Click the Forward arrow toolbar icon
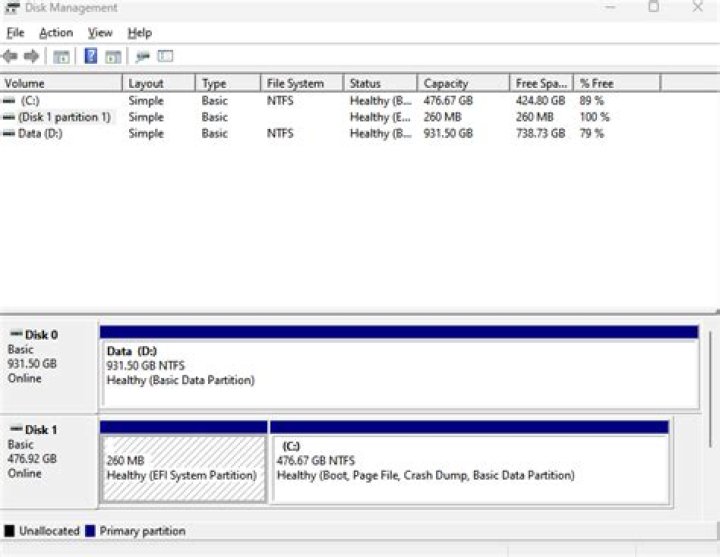The image size is (720, 557). [x=31, y=56]
